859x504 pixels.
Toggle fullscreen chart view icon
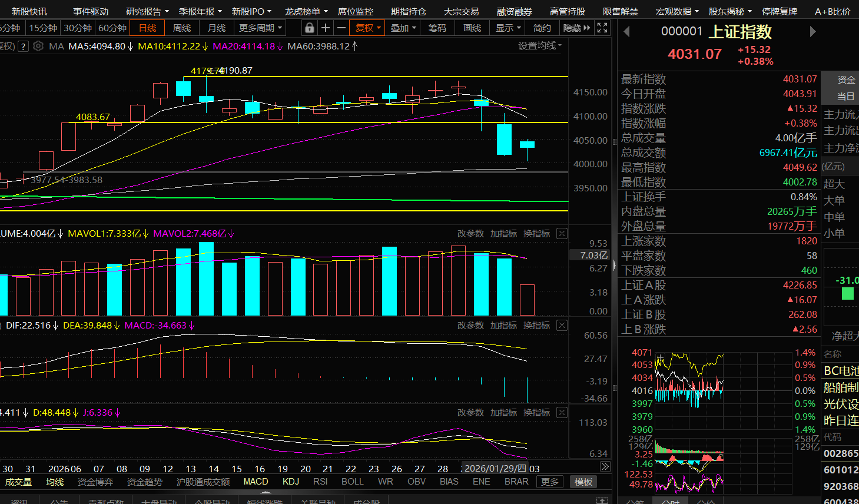tap(602, 28)
